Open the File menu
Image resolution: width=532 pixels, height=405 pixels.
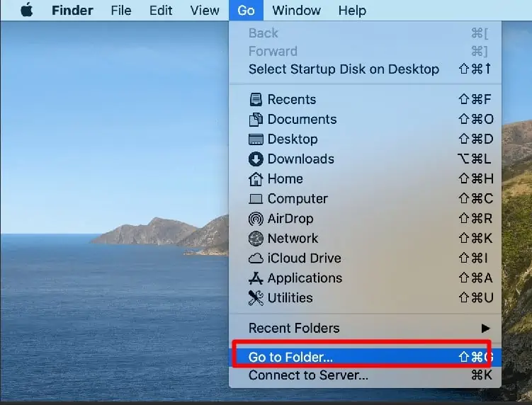coord(121,11)
